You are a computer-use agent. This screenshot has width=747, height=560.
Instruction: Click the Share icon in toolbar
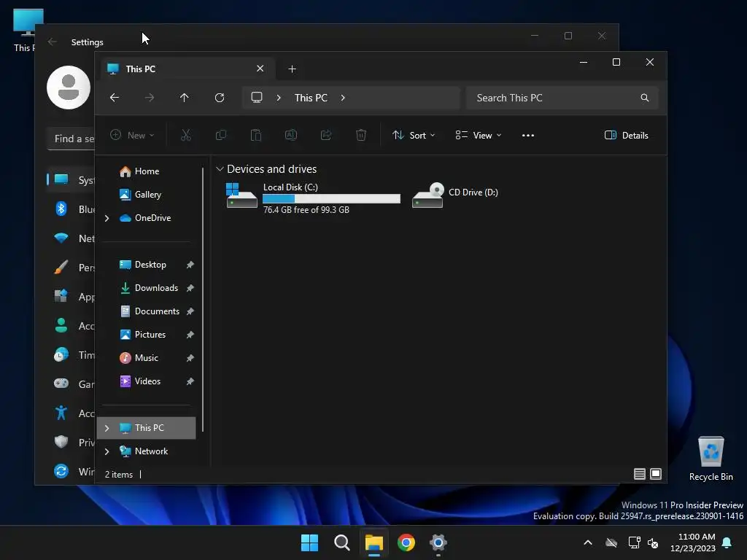click(326, 135)
